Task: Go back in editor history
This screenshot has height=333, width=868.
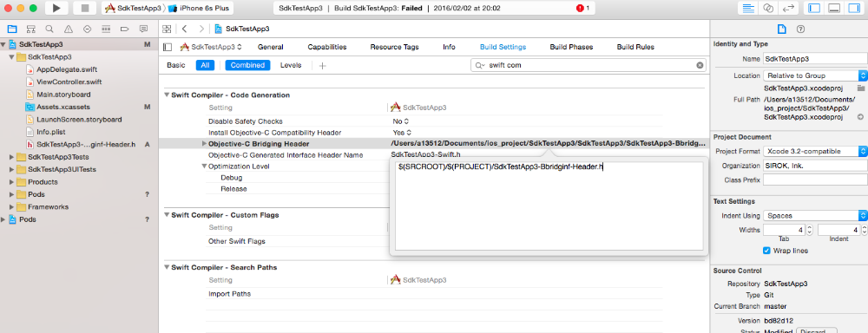Action: tap(185, 29)
